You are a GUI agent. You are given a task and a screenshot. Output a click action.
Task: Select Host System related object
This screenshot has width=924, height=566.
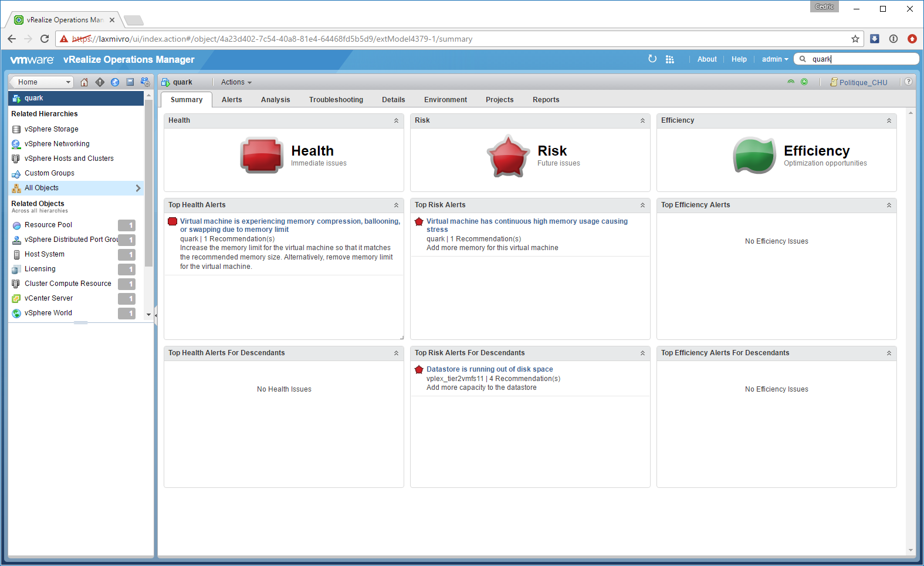45,254
